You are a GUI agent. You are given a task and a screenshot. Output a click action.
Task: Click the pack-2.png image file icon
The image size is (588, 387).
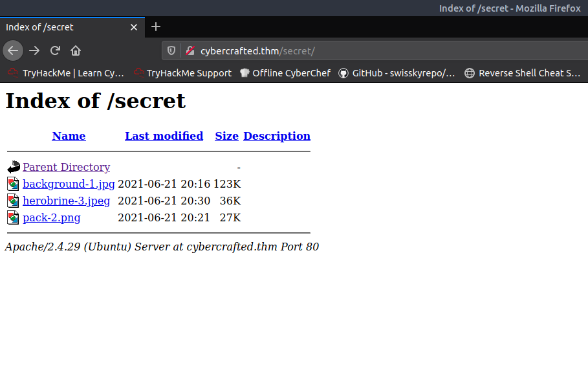tap(14, 217)
